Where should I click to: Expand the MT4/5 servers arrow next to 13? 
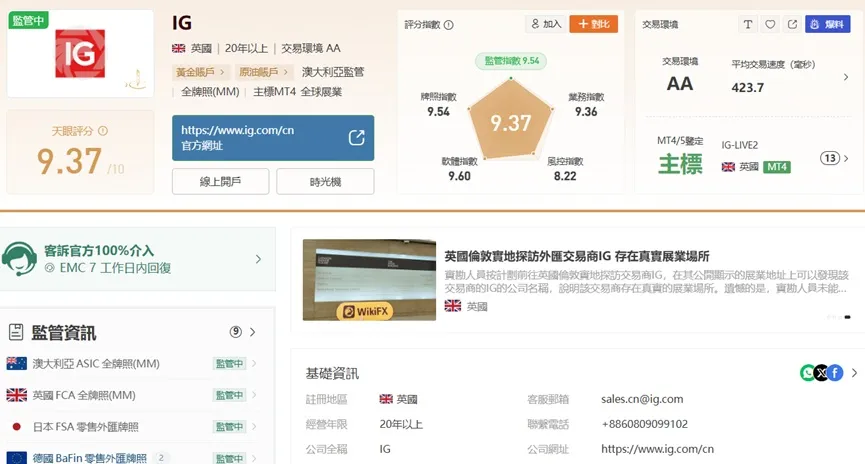click(846, 158)
